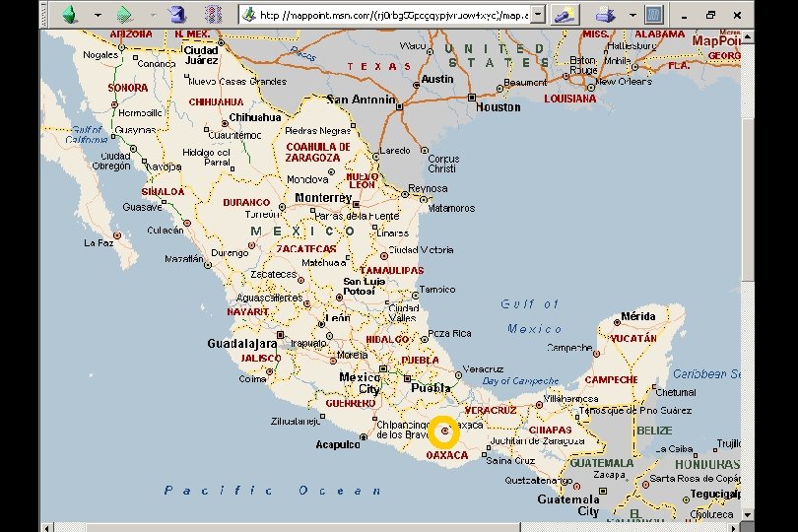This screenshot has height=532, width=798.
Task: Click the Chetumal city label
Action: [x=676, y=392]
